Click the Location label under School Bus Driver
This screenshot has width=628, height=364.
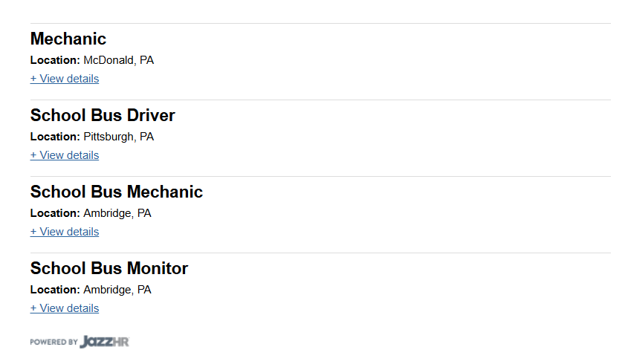(x=55, y=137)
